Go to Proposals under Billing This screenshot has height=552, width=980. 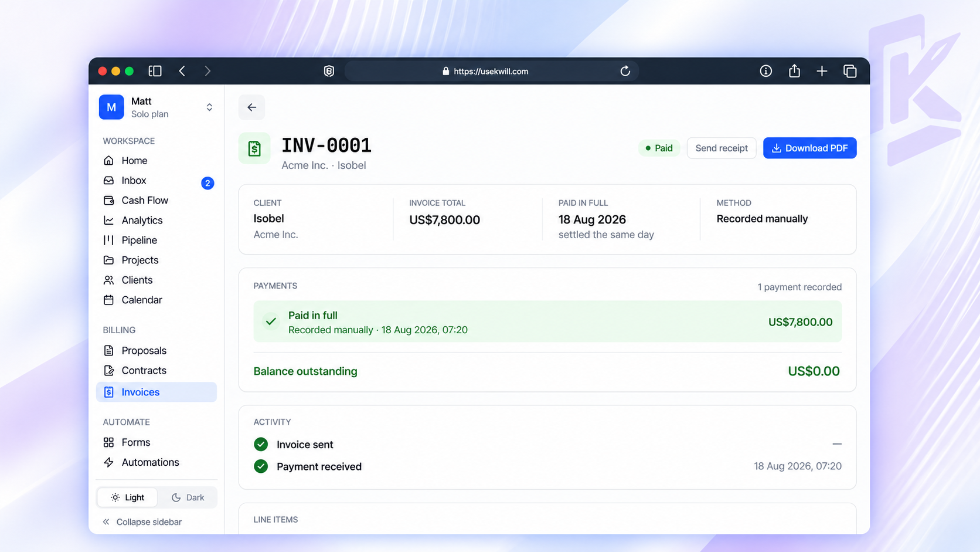[x=156, y=351]
